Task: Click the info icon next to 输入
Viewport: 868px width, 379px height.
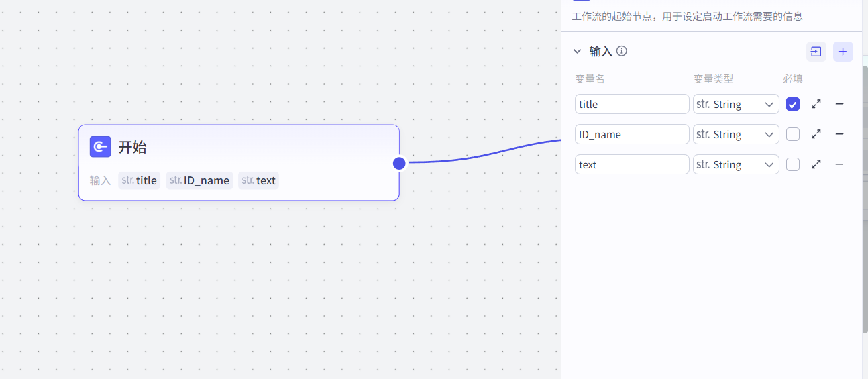Action: (622, 51)
